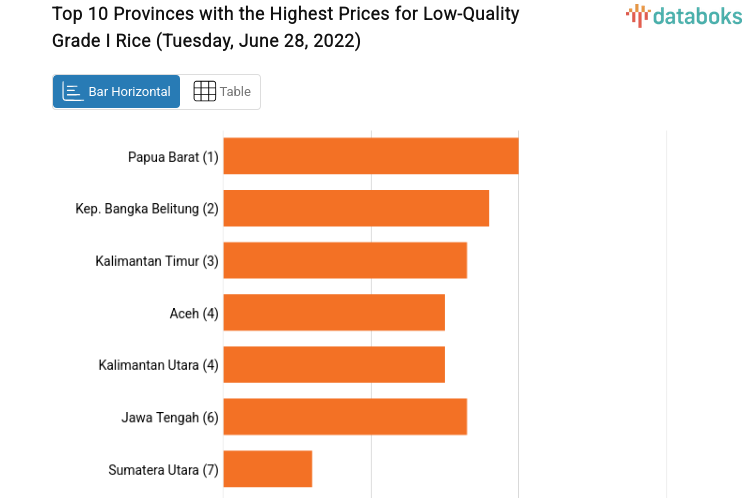This screenshot has height=498, width=753.
Task: Click the Sumatera Utara (7) label
Action: coord(163,469)
